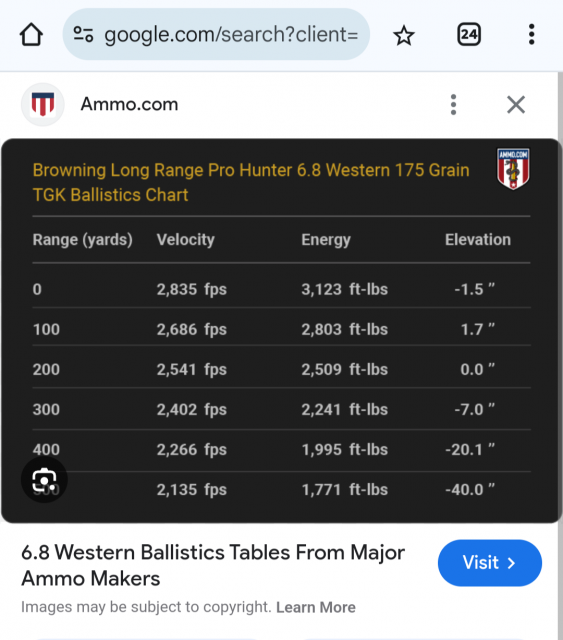Close the Ammo.com image preview

516,104
